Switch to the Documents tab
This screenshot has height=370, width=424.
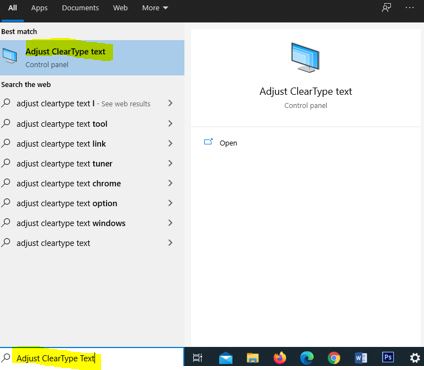(80, 8)
